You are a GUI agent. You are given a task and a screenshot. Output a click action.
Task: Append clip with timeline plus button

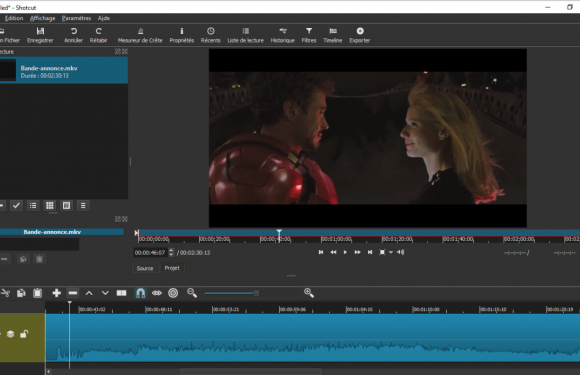click(x=57, y=293)
